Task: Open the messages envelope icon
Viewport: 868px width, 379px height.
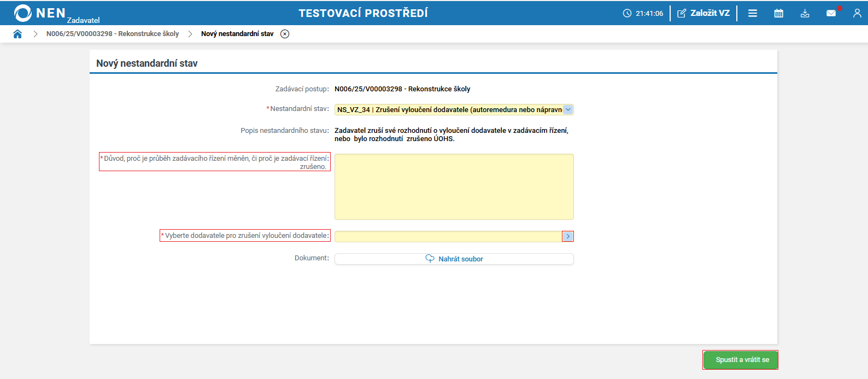Action: point(831,13)
